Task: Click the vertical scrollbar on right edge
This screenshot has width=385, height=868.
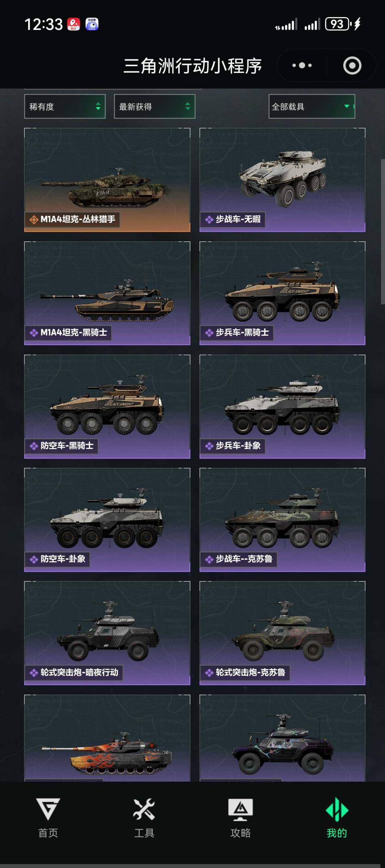Action: [383, 231]
